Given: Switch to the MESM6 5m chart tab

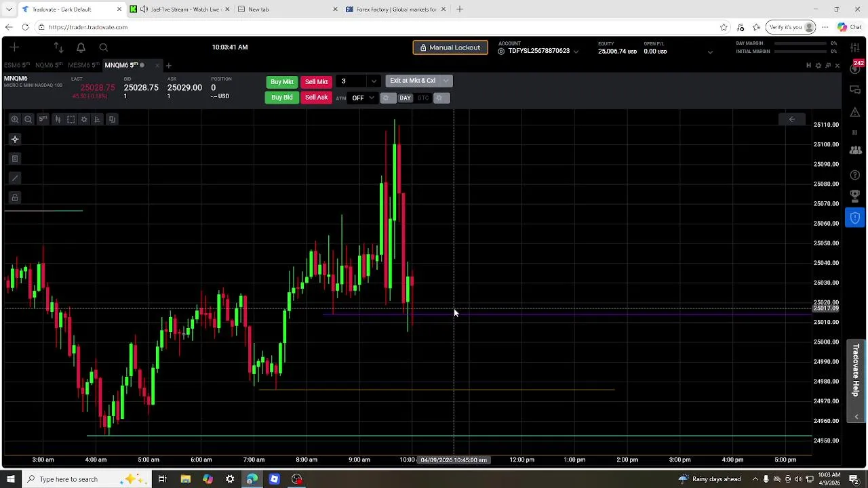Looking at the screenshot, I should pyautogui.click(x=84, y=65).
